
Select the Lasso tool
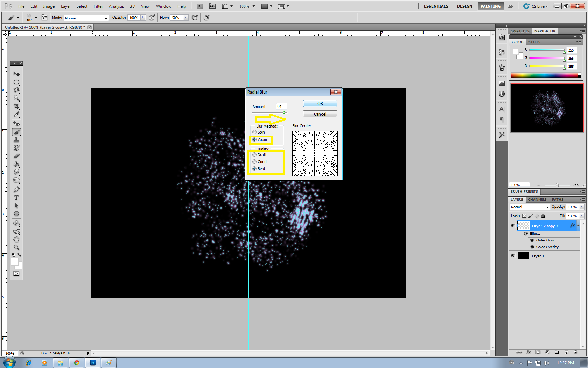[16, 90]
